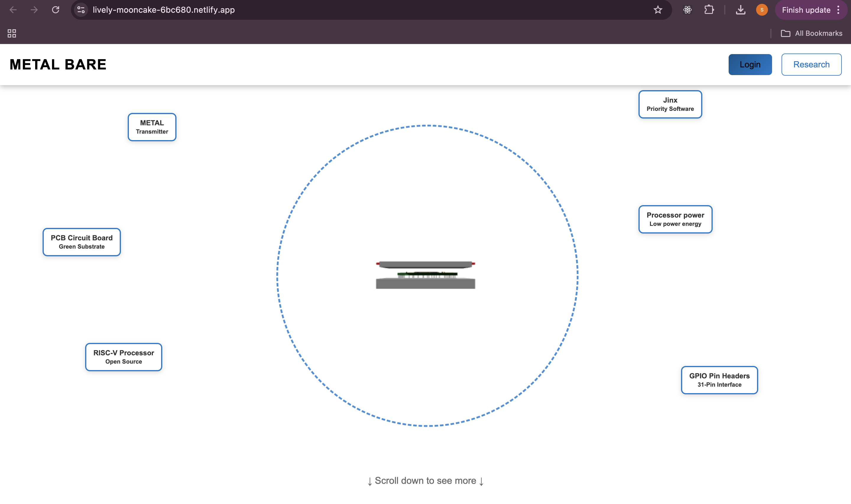Open the orange profile avatar

(x=762, y=10)
